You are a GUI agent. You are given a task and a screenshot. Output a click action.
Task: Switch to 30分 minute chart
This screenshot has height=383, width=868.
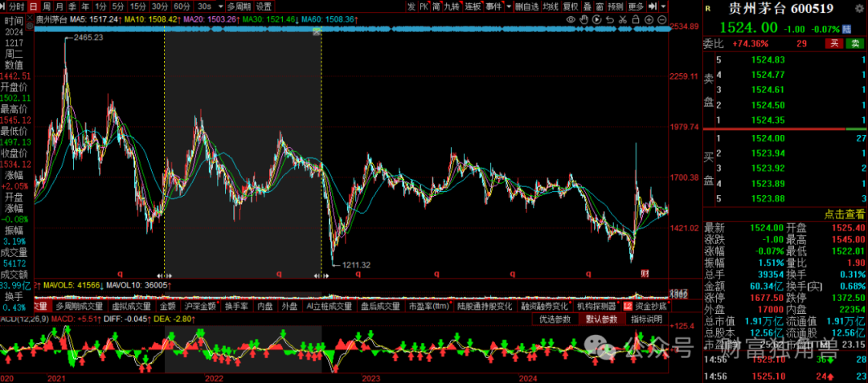(160, 6)
